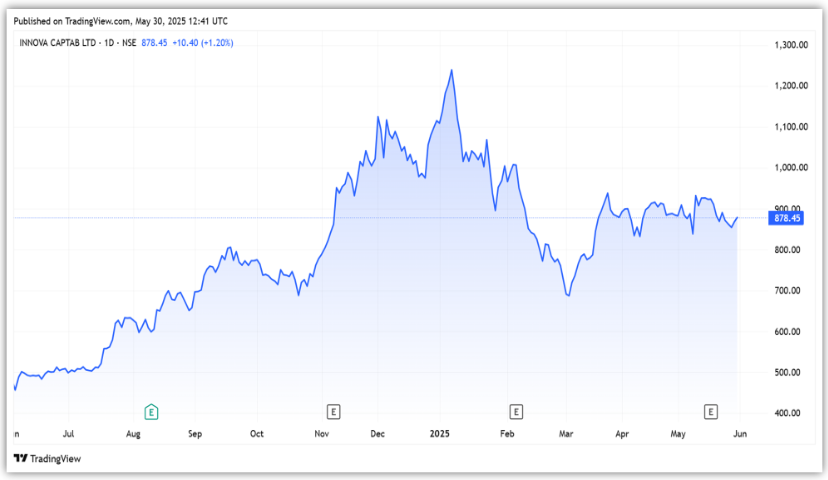Click the 1,300.00 price axis label
This screenshot has width=828, height=480.
pyautogui.click(x=791, y=45)
